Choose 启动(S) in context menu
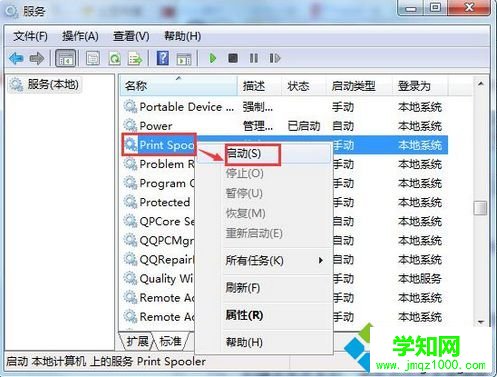Viewport: 497px width, 377px height. point(263,154)
